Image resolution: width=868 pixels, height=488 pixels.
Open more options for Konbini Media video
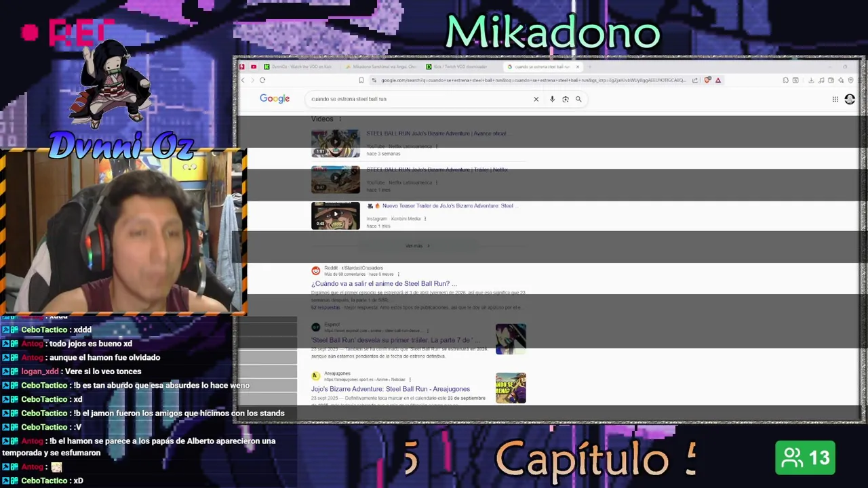point(425,219)
